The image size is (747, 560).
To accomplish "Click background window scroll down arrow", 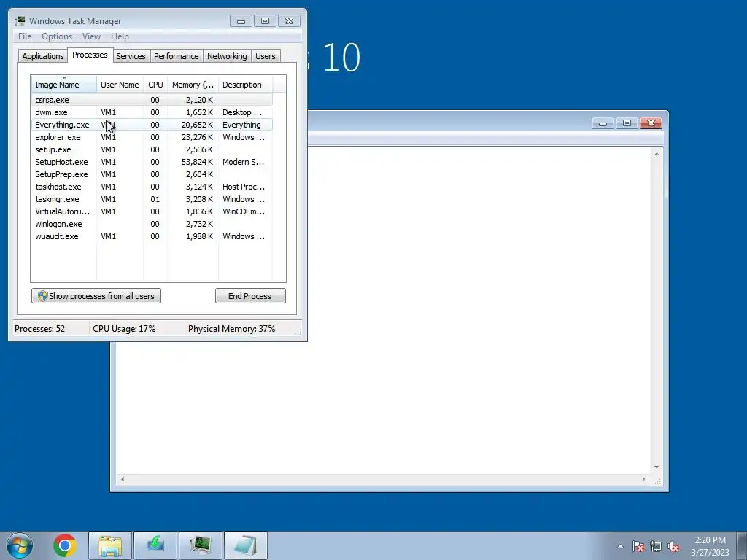I will click(657, 467).
